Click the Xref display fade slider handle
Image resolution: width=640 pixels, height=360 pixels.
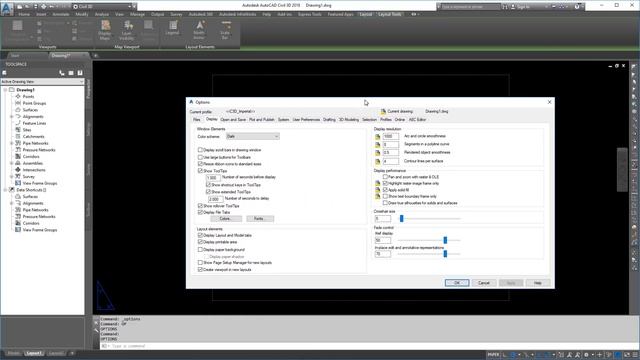445,240
